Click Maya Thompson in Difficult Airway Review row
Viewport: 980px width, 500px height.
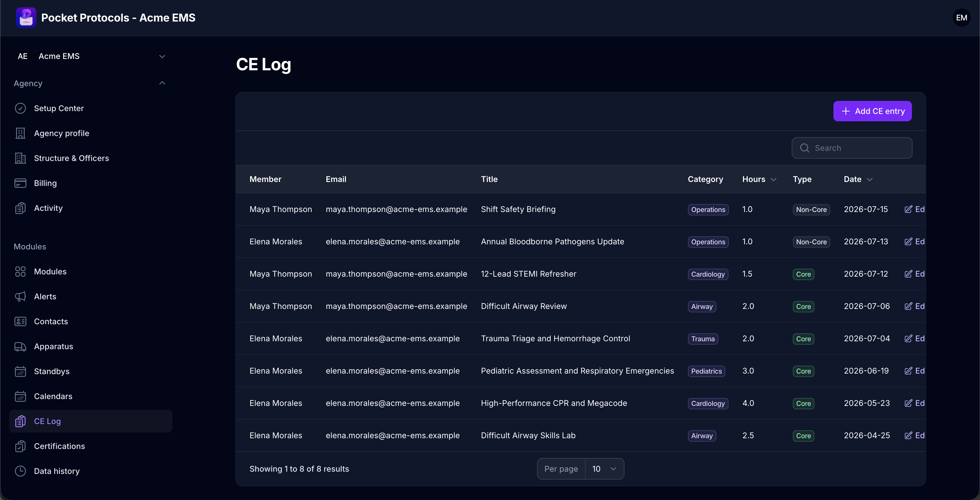(280, 306)
